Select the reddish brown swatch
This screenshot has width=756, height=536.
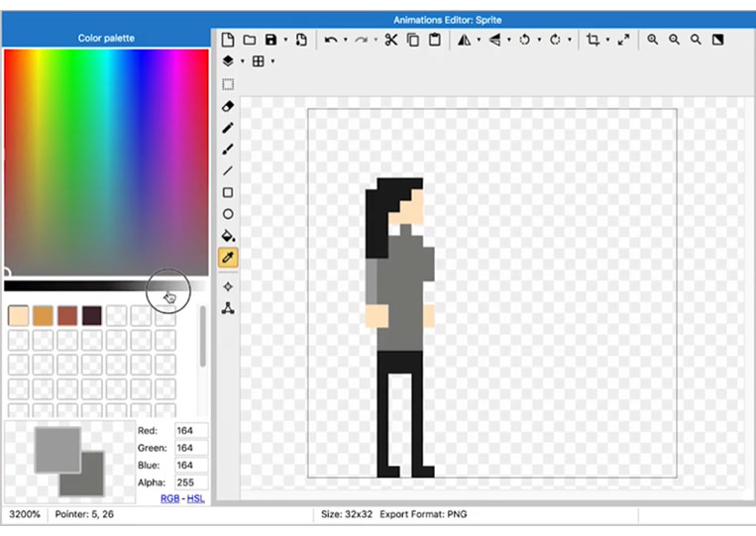click(x=67, y=316)
